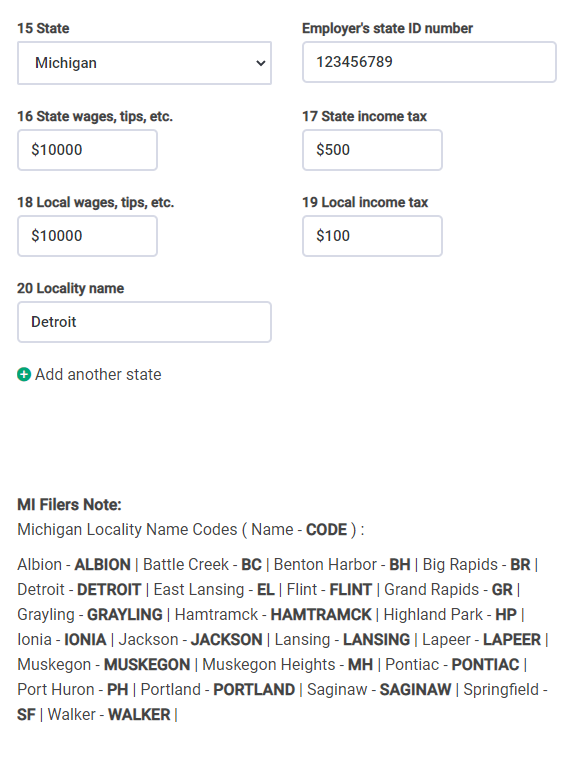The width and height of the screenshot is (571, 763).
Task: Click the Locality name field containing Detroit
Action: coord(144,322)
